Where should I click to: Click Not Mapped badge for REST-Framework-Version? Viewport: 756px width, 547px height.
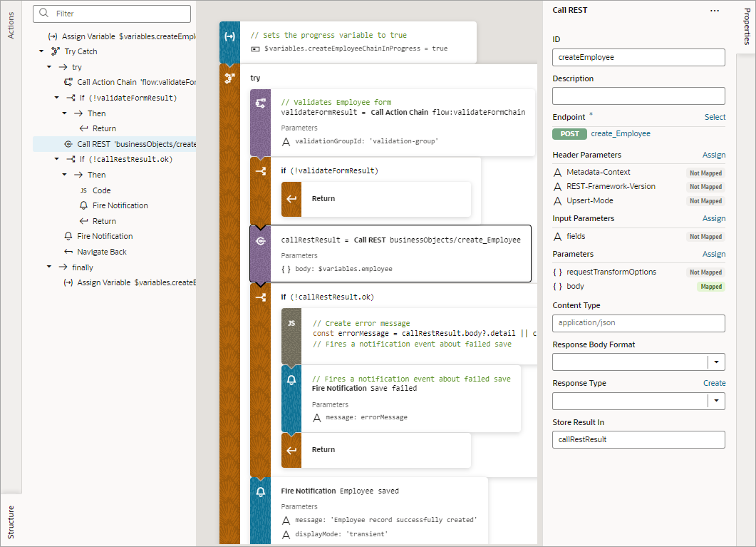[x=705, y=187]
